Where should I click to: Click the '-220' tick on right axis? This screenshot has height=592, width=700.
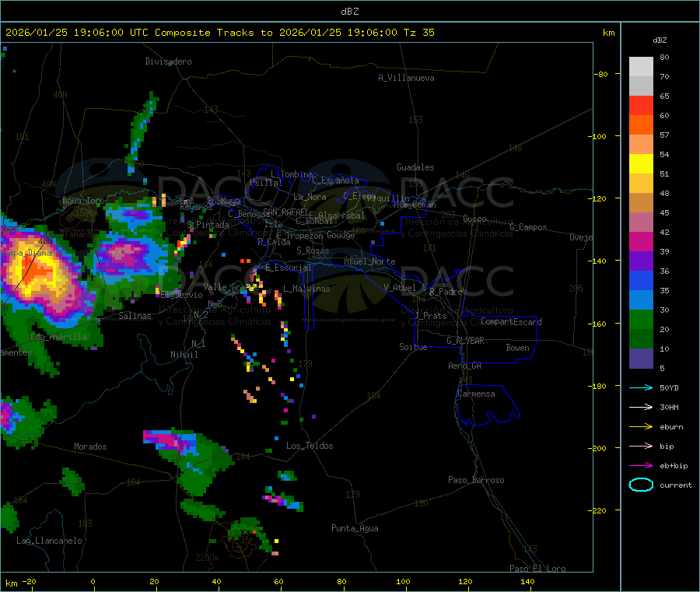tap(599, 510)
